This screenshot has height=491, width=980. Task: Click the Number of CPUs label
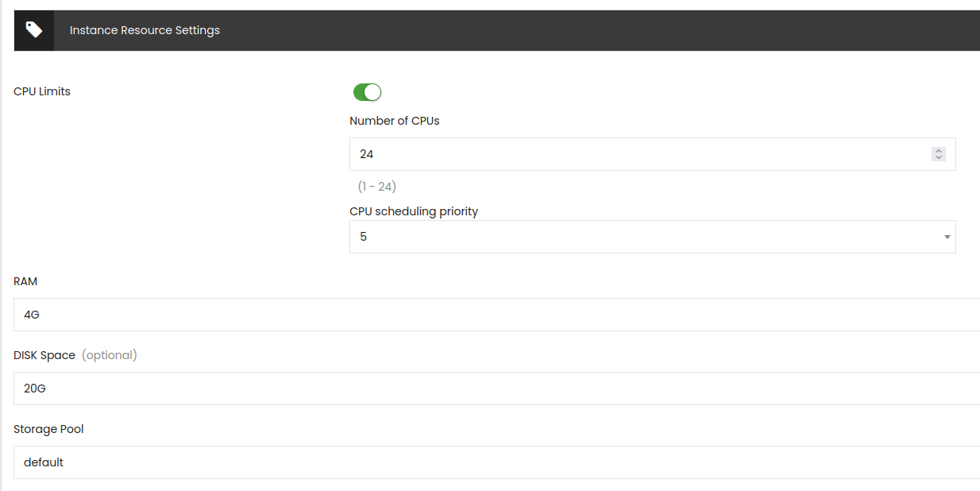pyautogui.click(x=394, y=121)
